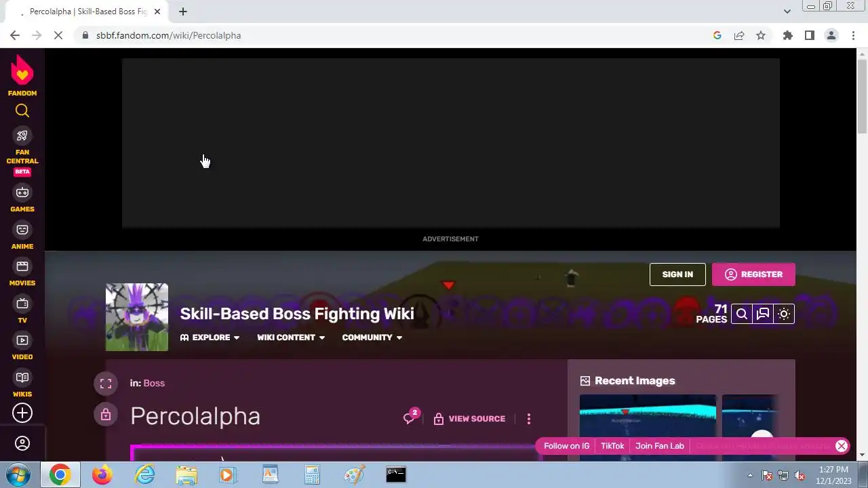This screenshot has width=868, height=488.
Task: Click the wiki search magnifier icon
Action: pyautogui.click(x=742, y=314)
